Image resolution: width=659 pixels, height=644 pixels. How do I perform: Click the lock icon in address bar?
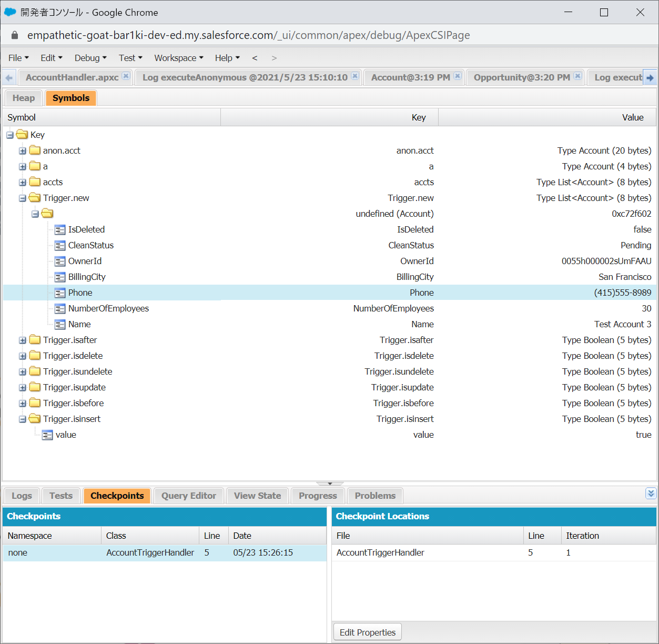pyautogui.click(x=15, y=35)
